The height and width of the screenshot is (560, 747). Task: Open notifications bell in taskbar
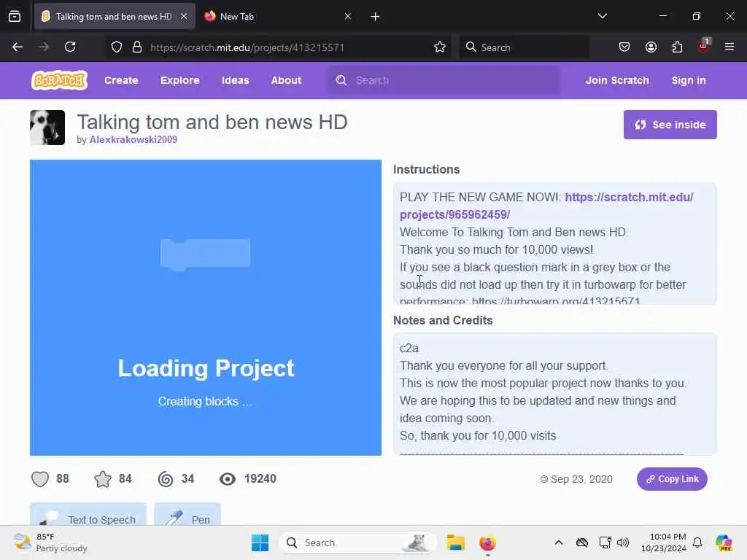coord(697,542)
